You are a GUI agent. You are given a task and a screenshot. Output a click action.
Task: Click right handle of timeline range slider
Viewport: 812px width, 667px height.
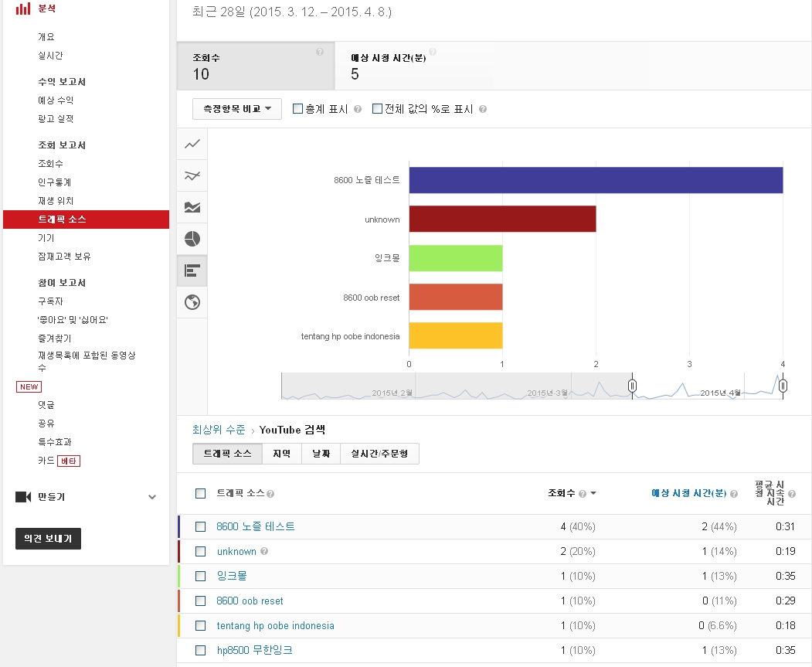click(783, 386)
